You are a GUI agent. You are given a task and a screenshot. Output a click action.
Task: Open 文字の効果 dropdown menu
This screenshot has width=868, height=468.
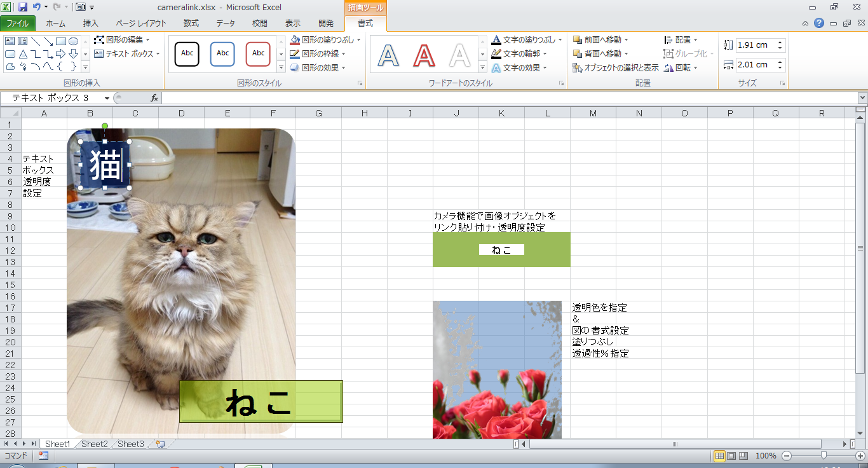tap(545, 68)
